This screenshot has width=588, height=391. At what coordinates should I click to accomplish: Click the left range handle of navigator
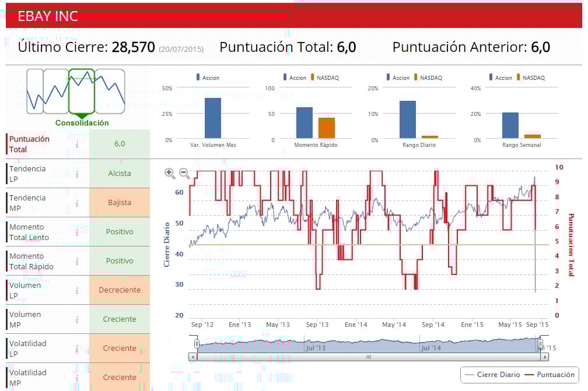coord(197,343)
